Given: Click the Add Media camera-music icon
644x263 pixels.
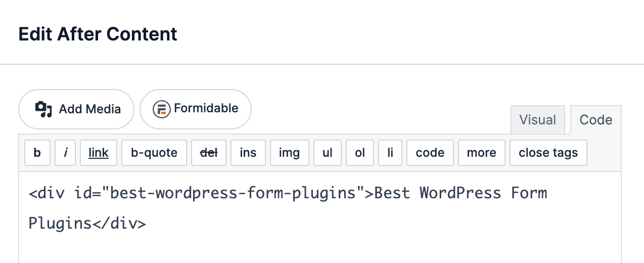Looking at the screenshot, I should tap(44, 109).
